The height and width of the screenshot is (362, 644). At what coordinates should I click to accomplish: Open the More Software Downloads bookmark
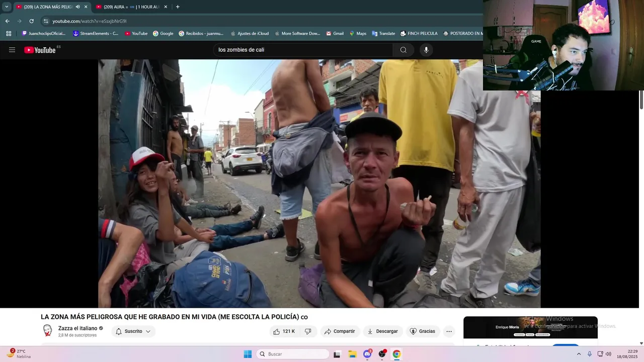point(297,34)
